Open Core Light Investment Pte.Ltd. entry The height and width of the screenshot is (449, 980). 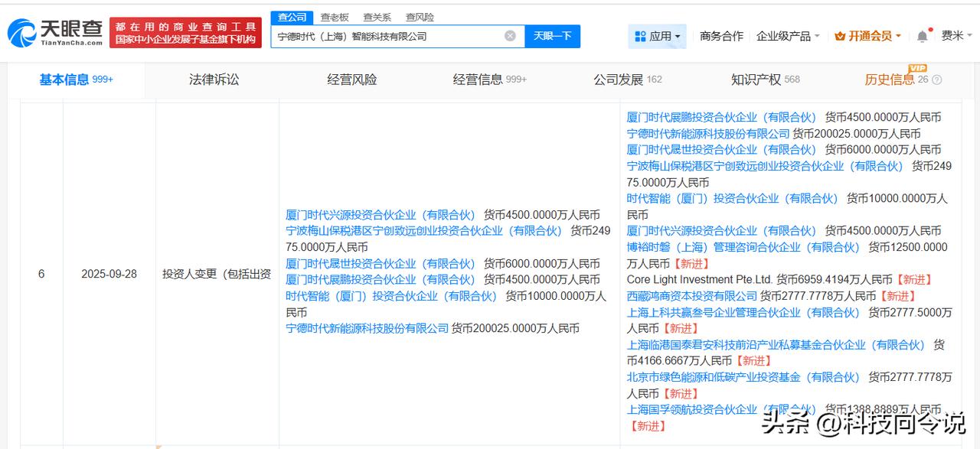click(700, 280)
